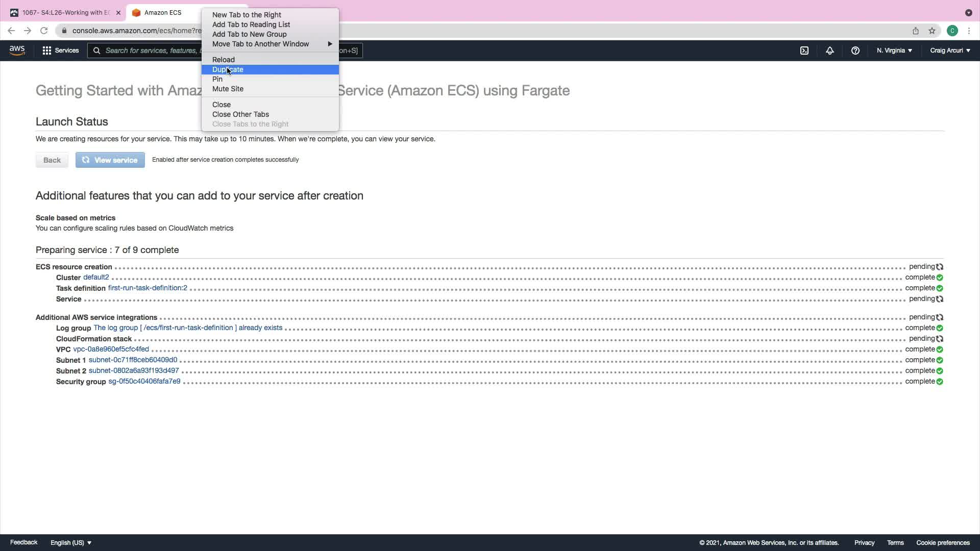This screenshot has width=980, height=551.
Task: Expand the Craig Arcuri account dropdown
Action: point(950,51)
